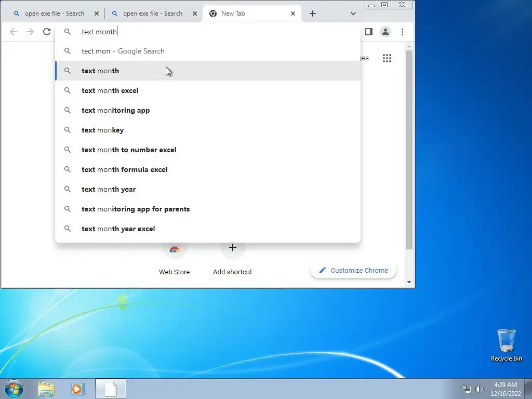This screenshot has width=532, height=399.
Task: Open the tab search chevron
Action: 353,14
